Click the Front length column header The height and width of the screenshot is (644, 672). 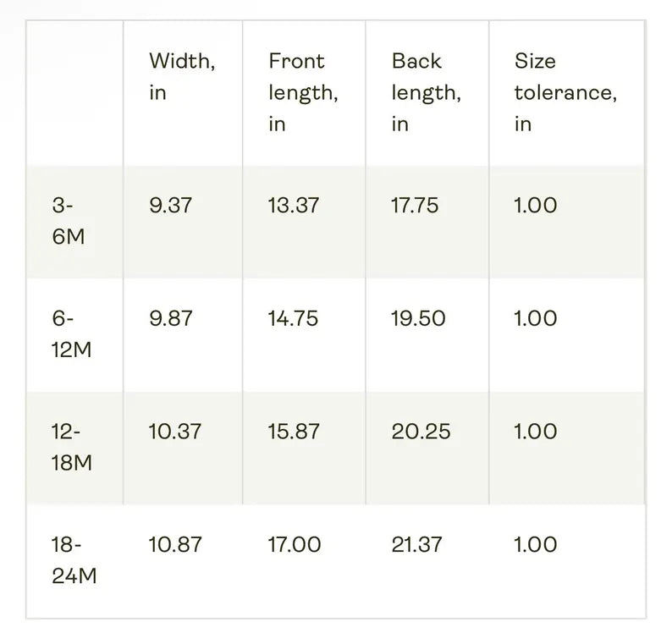tap(303, 92)
